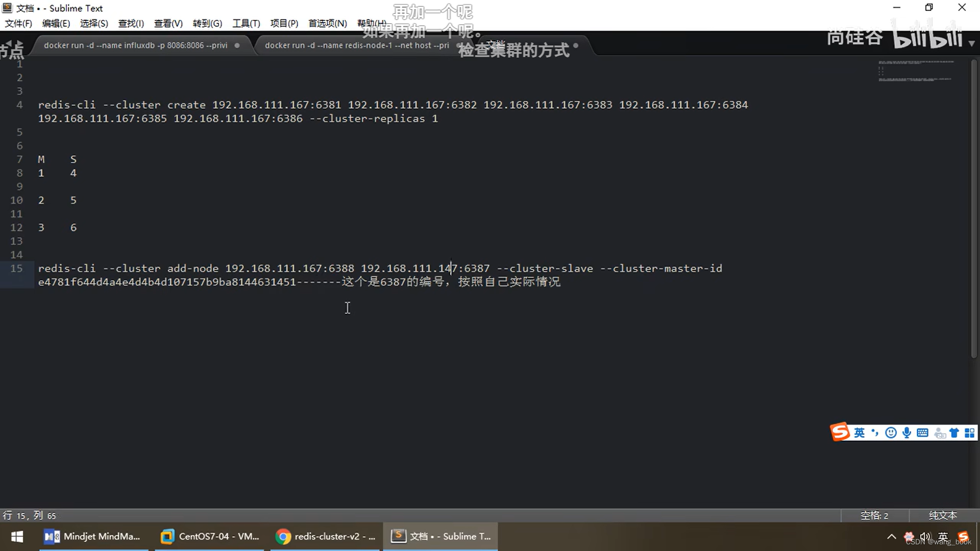Open the 空格: 2 indentation selector
This screenshot has height=551, width=980.
point(874,515)
